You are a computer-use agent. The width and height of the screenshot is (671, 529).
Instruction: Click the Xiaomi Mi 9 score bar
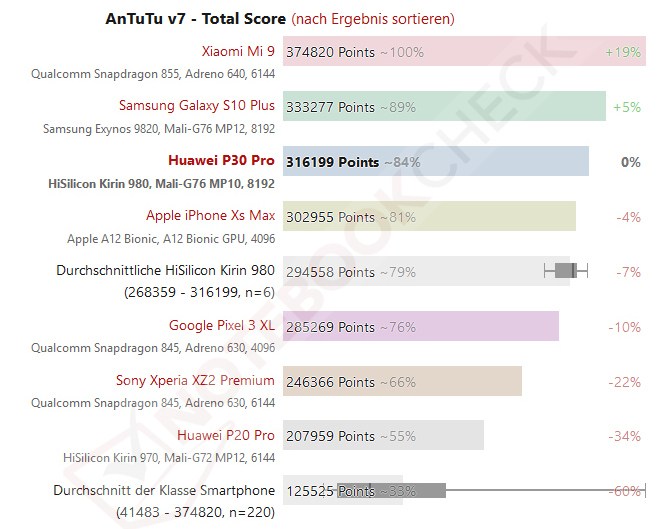point(500,52)
